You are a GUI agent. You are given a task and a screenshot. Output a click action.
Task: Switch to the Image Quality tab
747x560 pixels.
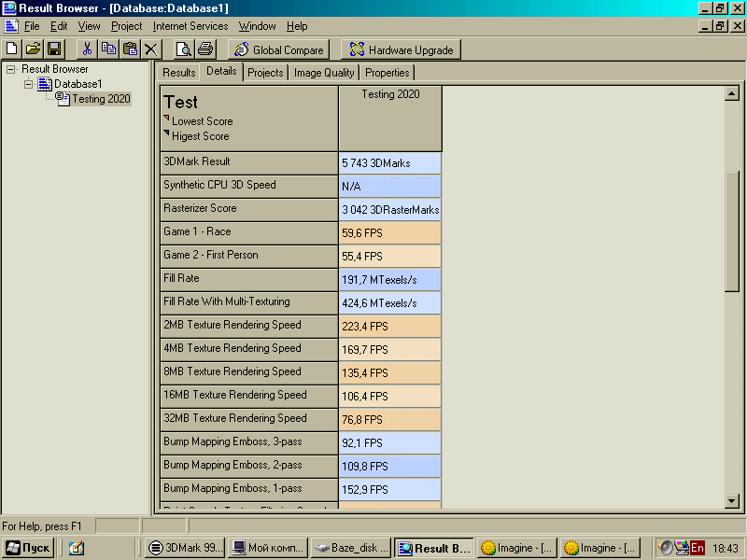tap(324, 73)
